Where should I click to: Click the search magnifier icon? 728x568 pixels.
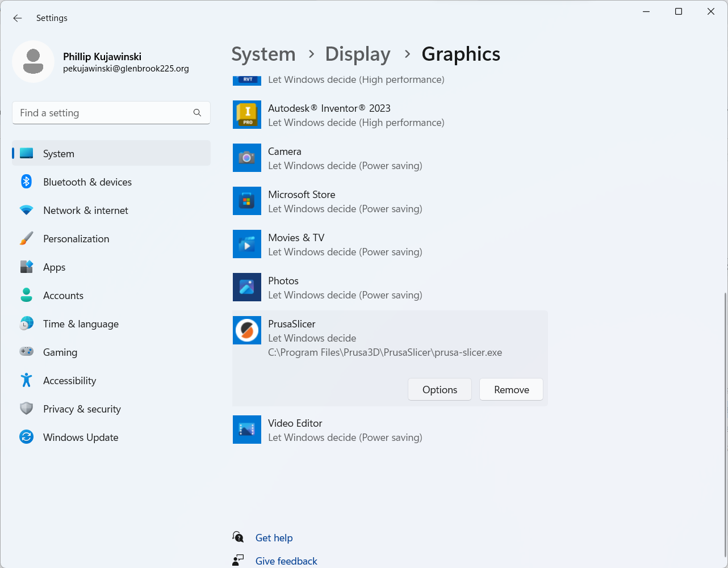pyautogui.click(x=197, y=113)
